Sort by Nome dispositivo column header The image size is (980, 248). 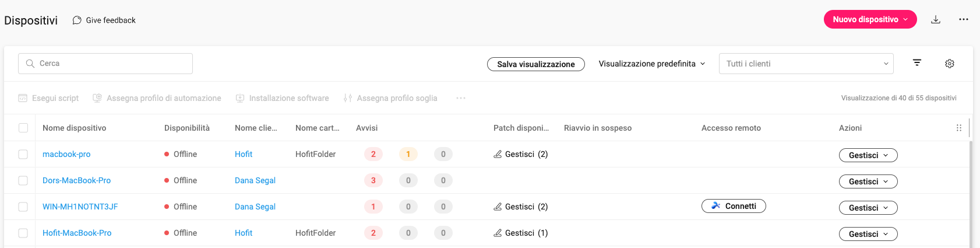click(x=75, y=128)
